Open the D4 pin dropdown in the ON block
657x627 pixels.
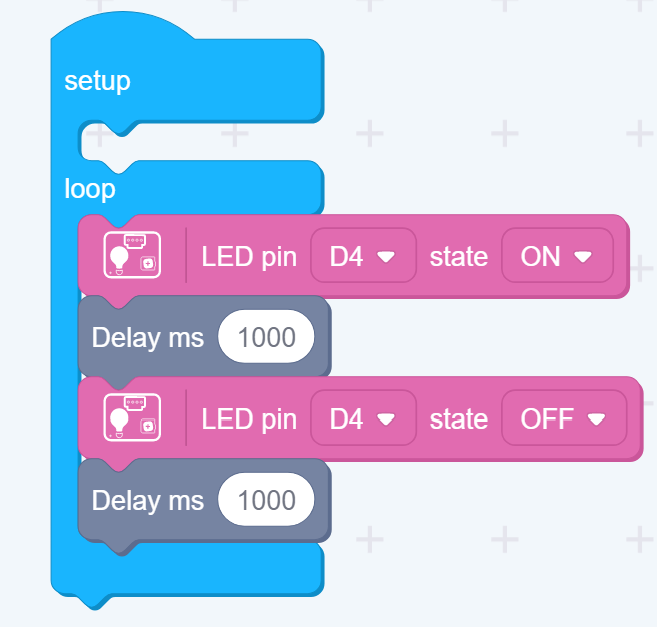tap(363, 255)
